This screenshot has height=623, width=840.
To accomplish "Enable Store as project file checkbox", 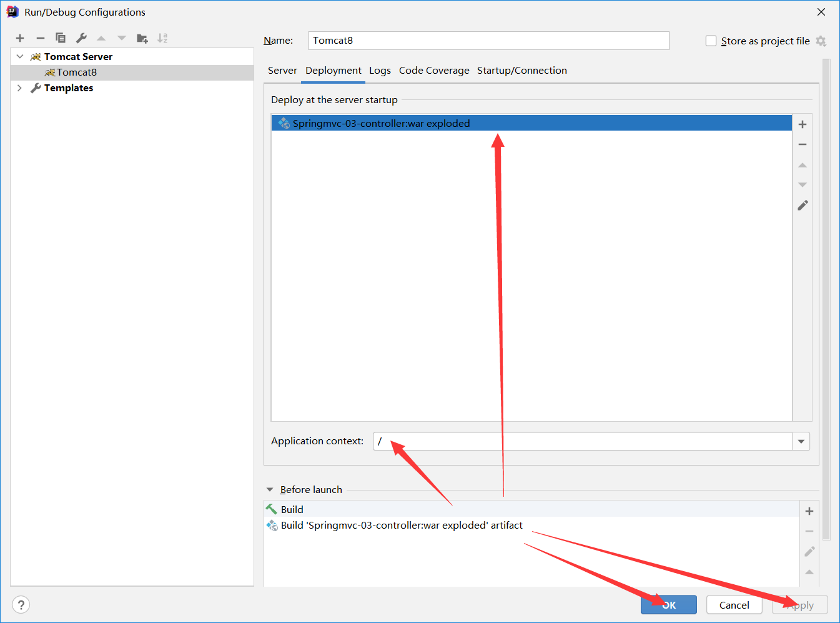I will pyautogui.click(x=711, y=41).
